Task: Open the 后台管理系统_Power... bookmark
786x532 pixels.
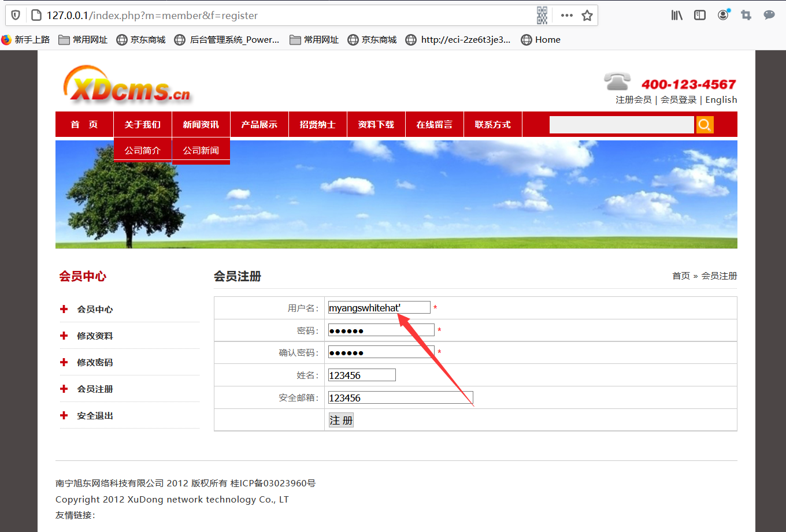Action: click(227, 40)
